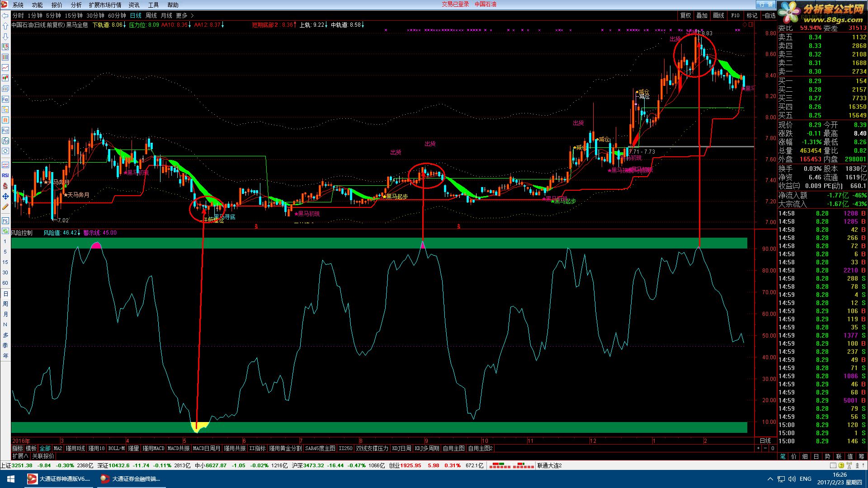Screen dimensions: 868x488
Task: Select the 月线 monthly period
Action: 166,15
